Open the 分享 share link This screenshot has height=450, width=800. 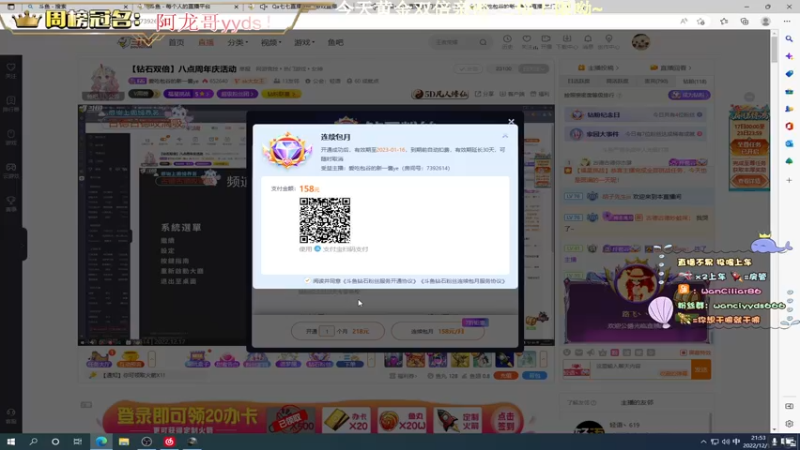click(x=484, y=94)
